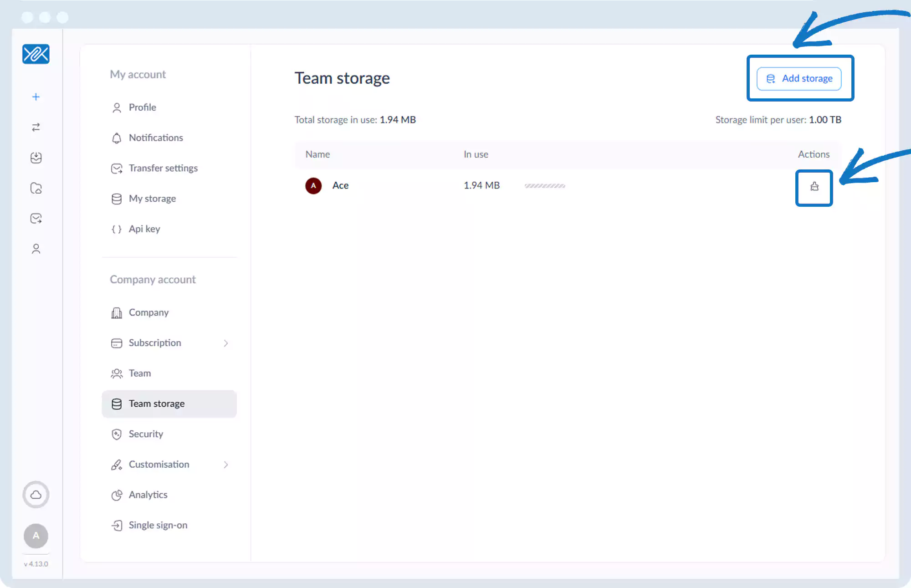
Task: Open the Api key page
Action: tap(144, 229)
